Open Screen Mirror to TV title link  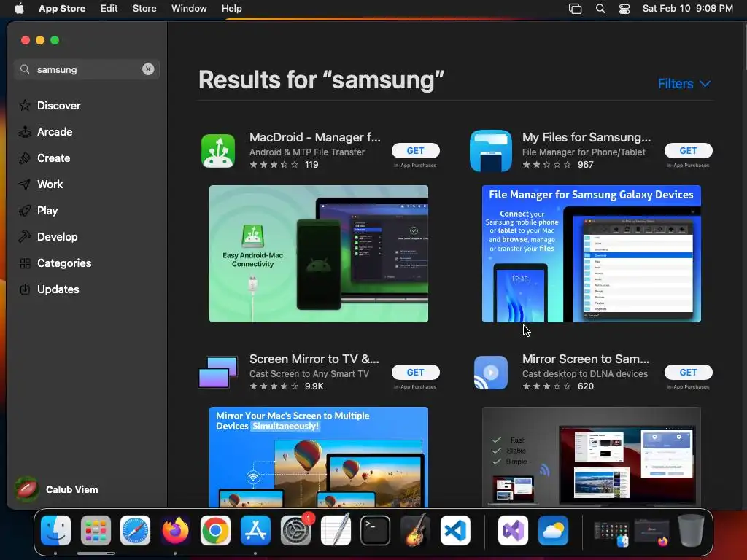[x=314, y=359]
